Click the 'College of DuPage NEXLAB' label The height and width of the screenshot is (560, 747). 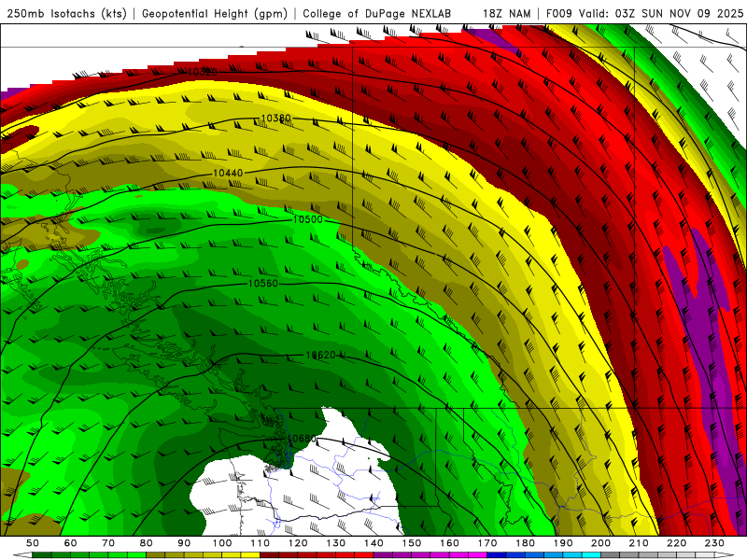coord(377,14)
